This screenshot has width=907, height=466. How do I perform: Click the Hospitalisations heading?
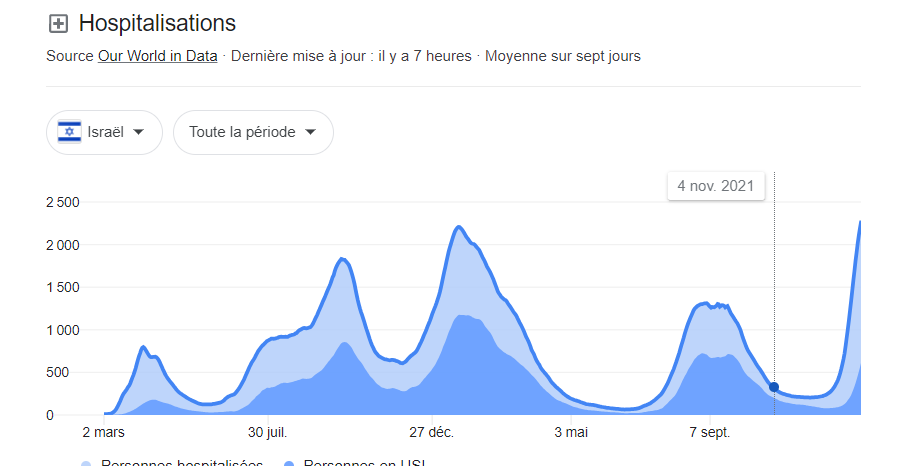pos(157,23)
